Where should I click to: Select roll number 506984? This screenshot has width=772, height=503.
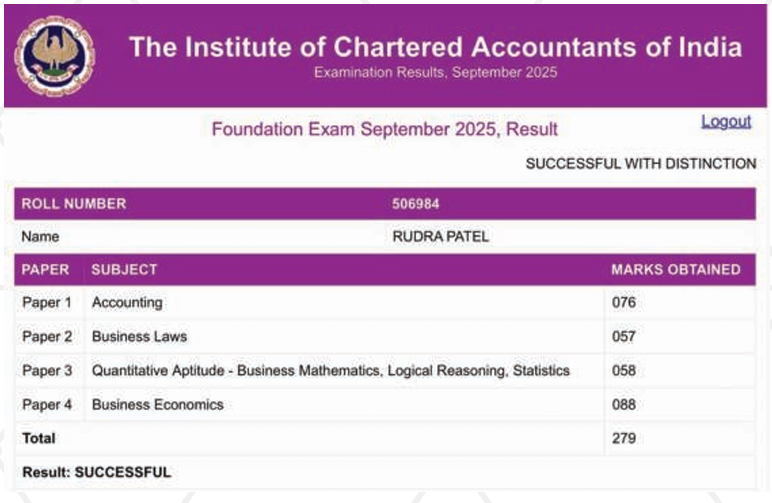pos(416,204)
